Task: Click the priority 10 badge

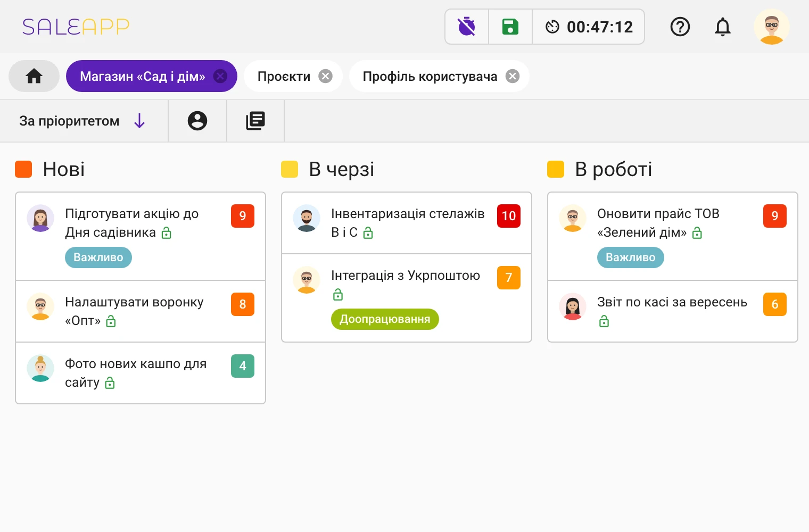Action: tap(509, 216)
